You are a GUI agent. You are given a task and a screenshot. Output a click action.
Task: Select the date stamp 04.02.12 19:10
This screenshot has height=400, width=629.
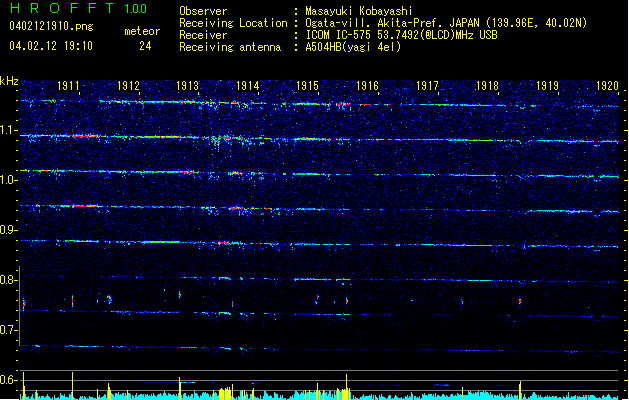pos(51,46)
